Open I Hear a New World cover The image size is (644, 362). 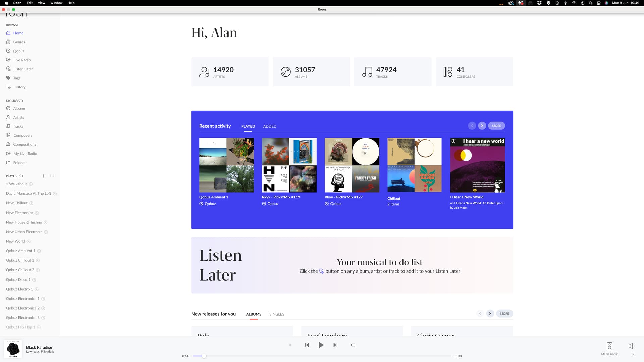tap(477, 165)
